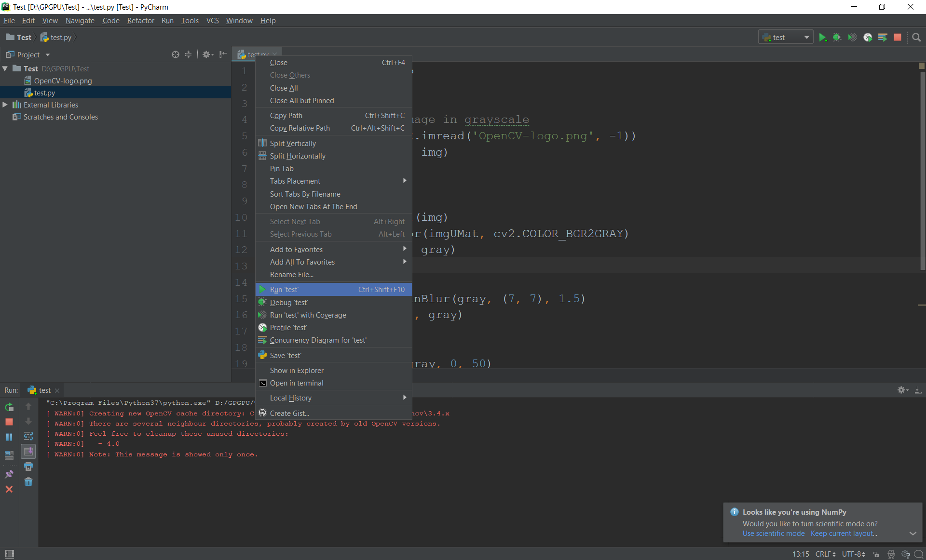Open Search Everywhere magnifier icon
Screen dimensions: 926x560
[916, 38]
